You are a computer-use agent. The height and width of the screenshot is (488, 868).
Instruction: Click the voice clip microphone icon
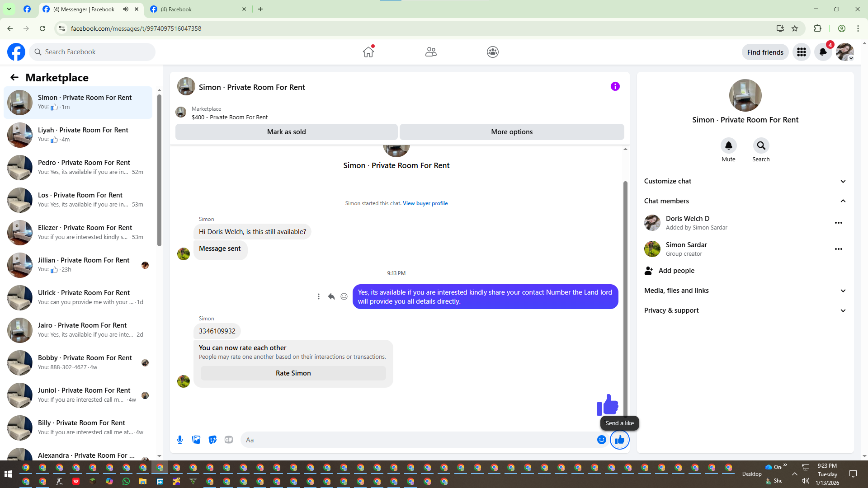[180, 440]
